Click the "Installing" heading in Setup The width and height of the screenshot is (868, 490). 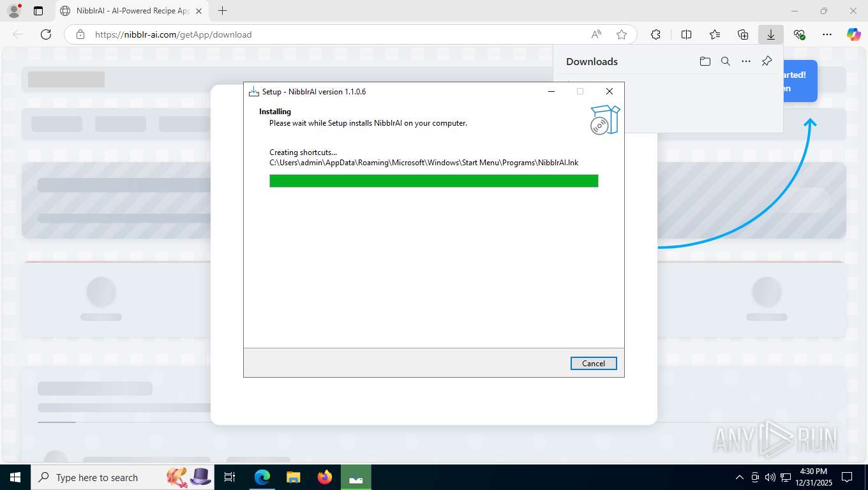(x=275, y=112)
